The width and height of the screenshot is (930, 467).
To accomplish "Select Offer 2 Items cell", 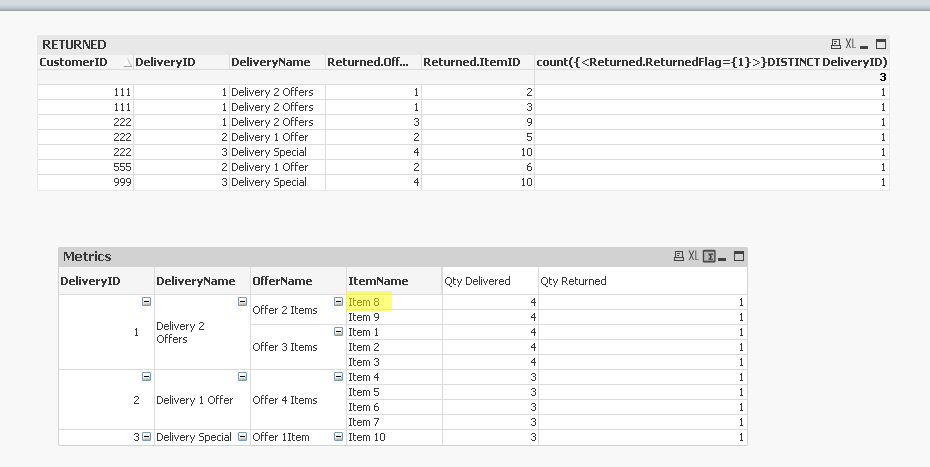I will [x=299, y=310].
